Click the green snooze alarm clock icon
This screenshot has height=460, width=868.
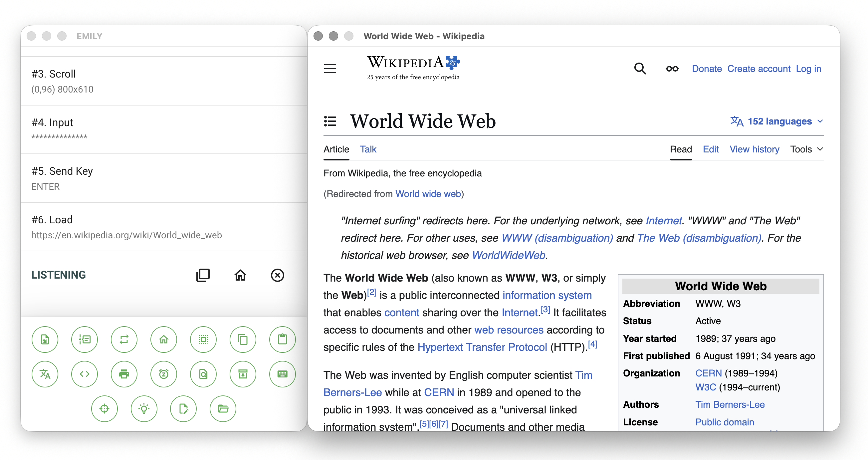(164, 374)
